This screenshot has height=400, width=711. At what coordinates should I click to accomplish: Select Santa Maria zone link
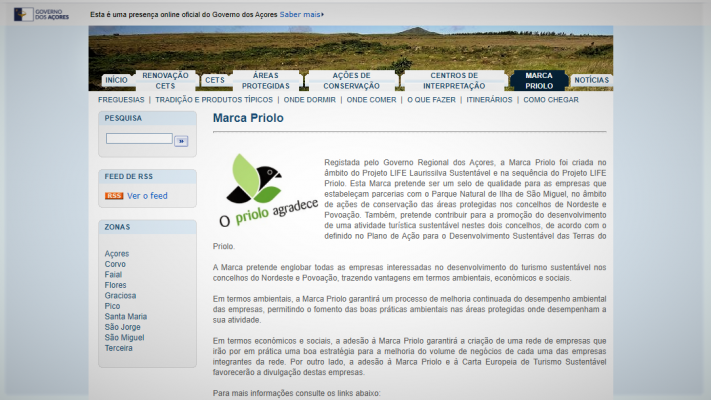[x=125, y=317]
